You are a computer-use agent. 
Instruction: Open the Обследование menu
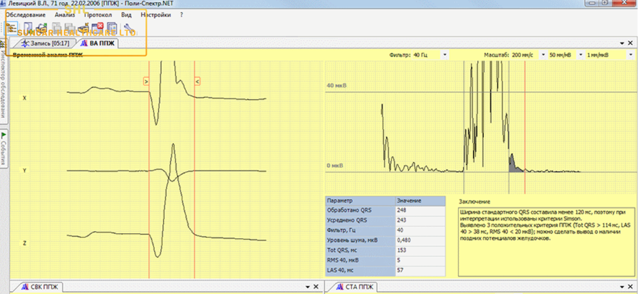click(x=25, y=15)
